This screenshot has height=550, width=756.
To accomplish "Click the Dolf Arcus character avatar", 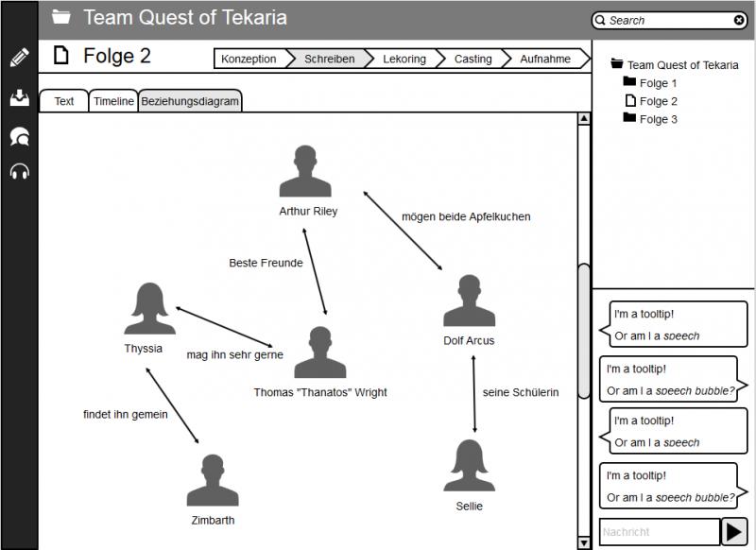I will (468, 301).
